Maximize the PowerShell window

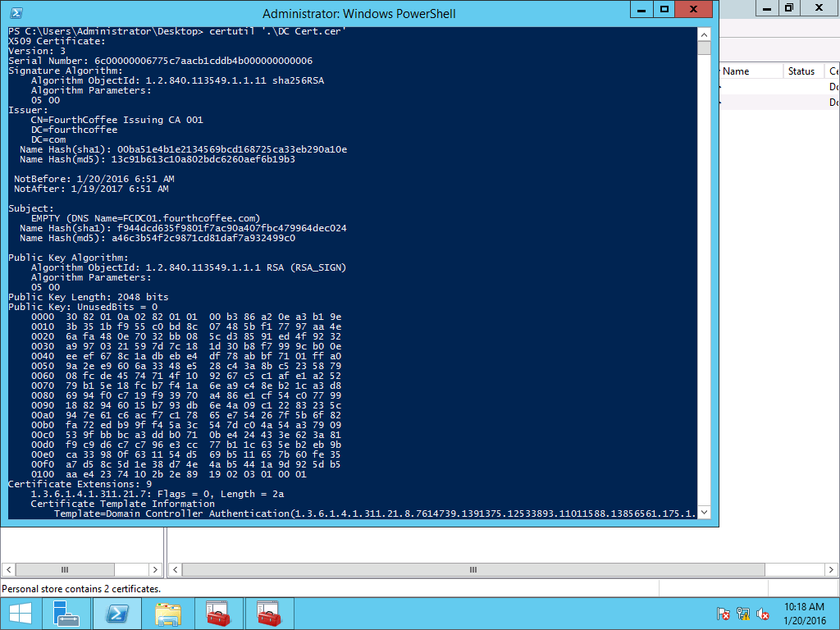click(664, 9)
